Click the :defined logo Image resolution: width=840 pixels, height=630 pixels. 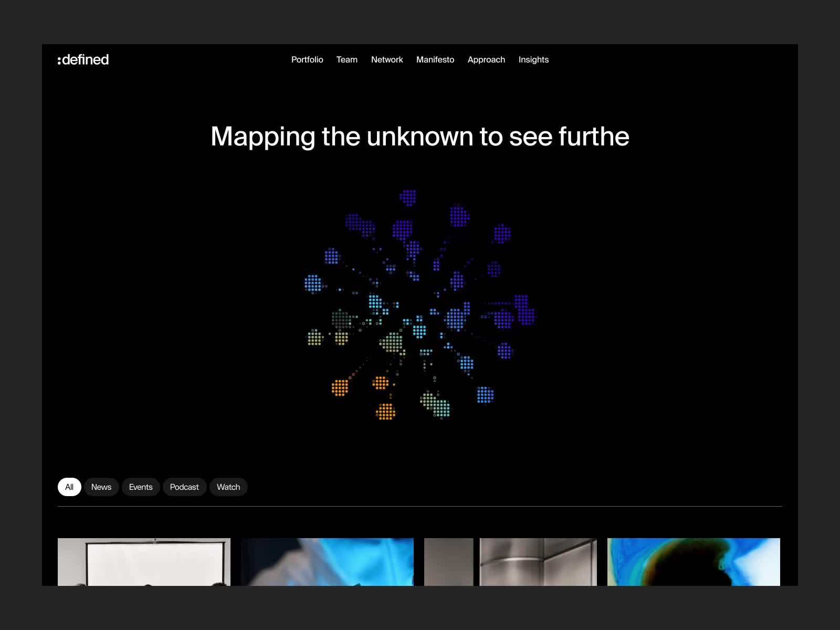click(83, 60)
